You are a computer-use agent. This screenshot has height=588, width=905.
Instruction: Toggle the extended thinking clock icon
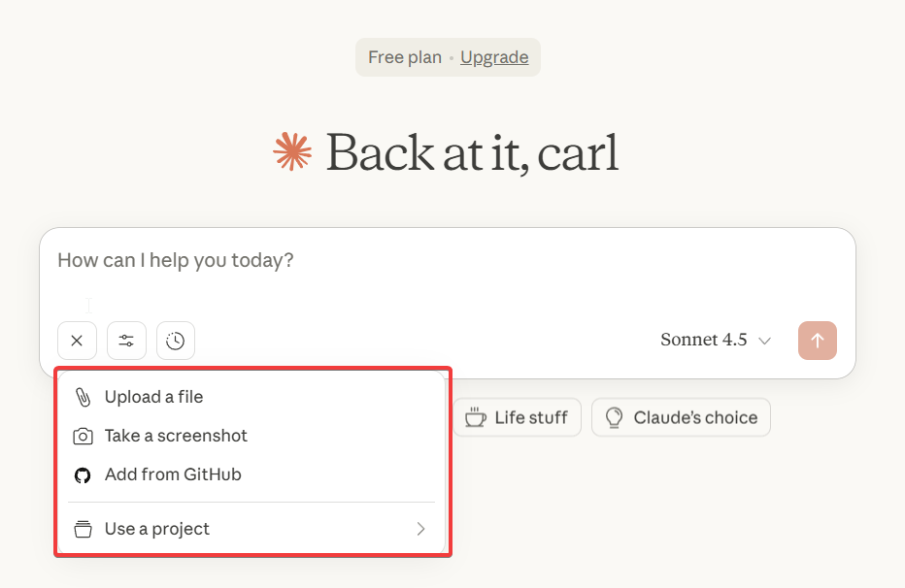point(176,341)
